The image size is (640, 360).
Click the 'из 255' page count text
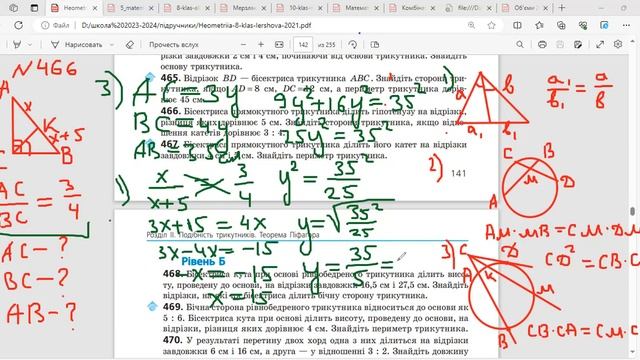(x=327, y=44)
